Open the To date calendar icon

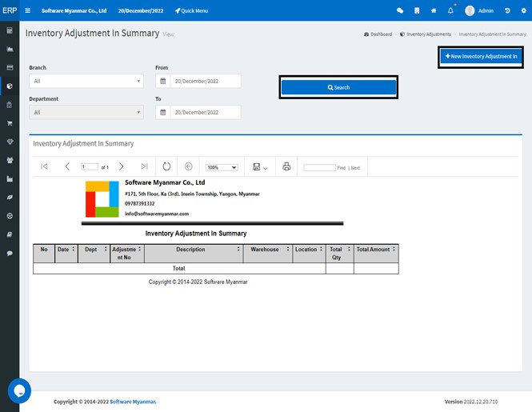pos(163,112)
